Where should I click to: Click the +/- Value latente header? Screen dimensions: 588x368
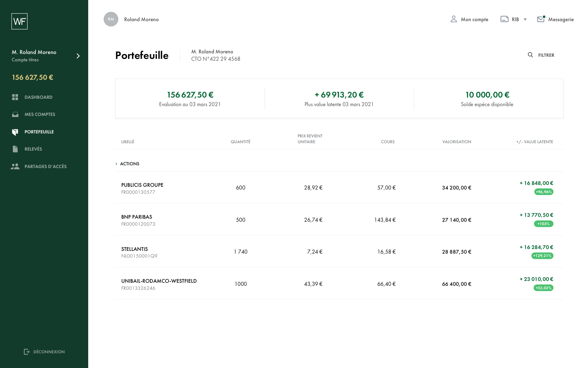click(534, 142)
